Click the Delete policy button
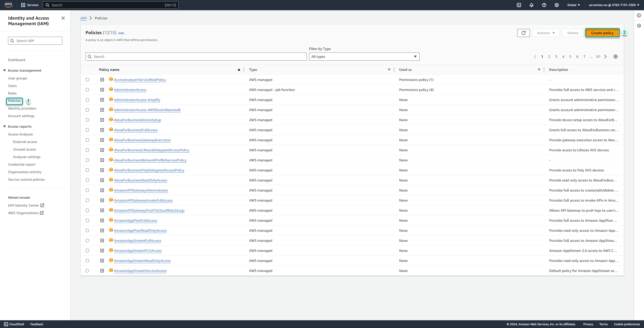Image resolution: width=644 pixels, height=328 pixels. coord(572,33)
